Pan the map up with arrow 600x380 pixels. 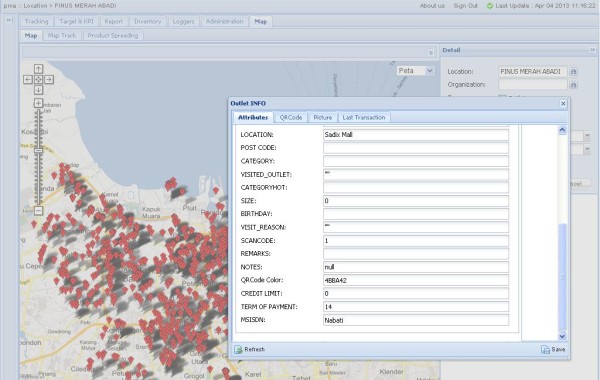38,69
